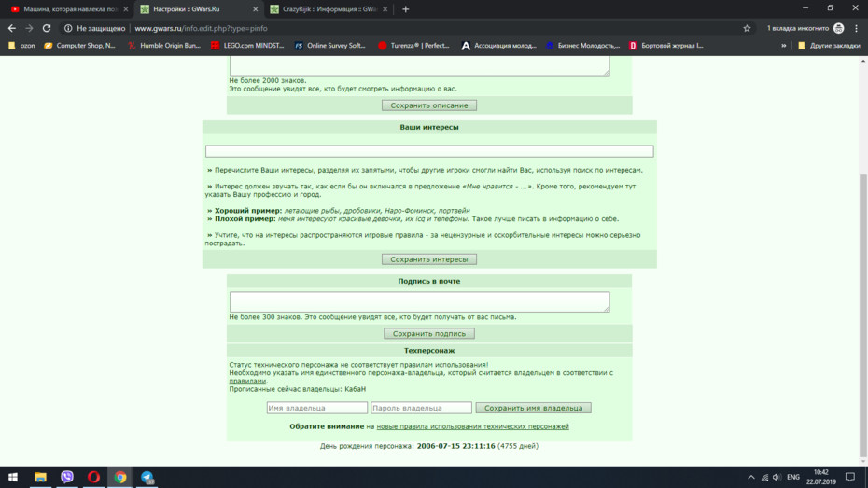
Task: Click 'Сохранить описание' button
Action: coord(429,105)
